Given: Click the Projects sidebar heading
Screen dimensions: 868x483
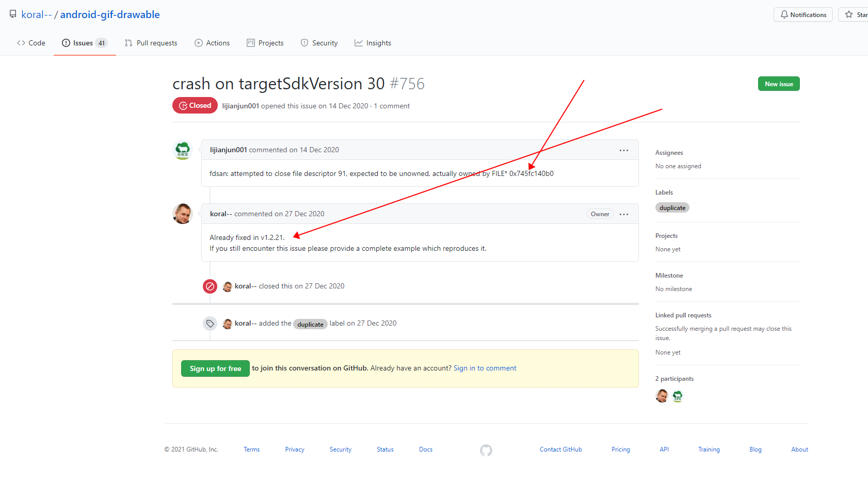Looking at the screenshot, I should point(666,236).
